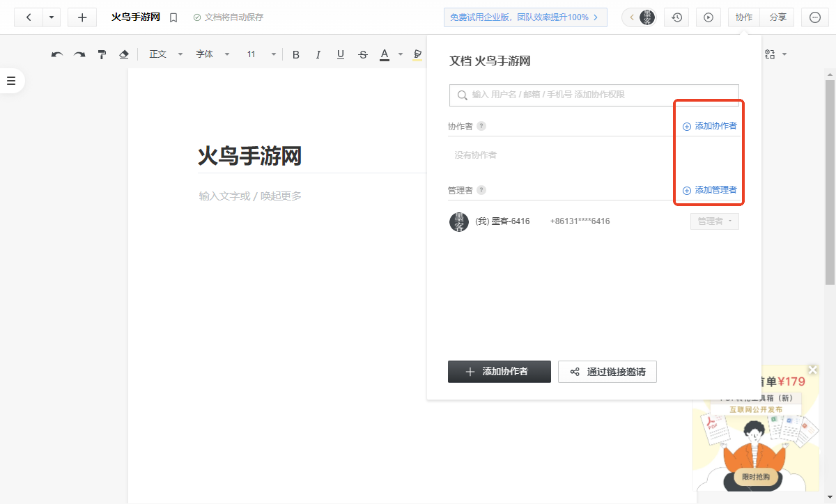Toggle underline formatting

[x=341, y=54]
